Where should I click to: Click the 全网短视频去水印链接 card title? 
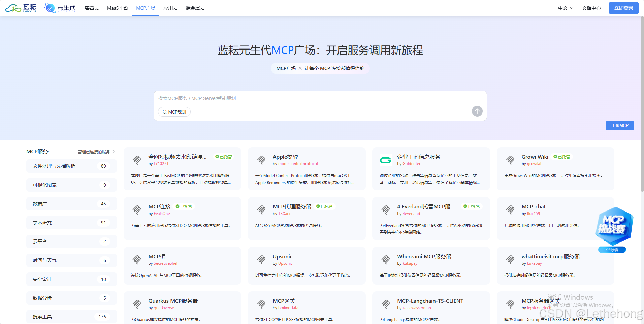pos(178,157)
